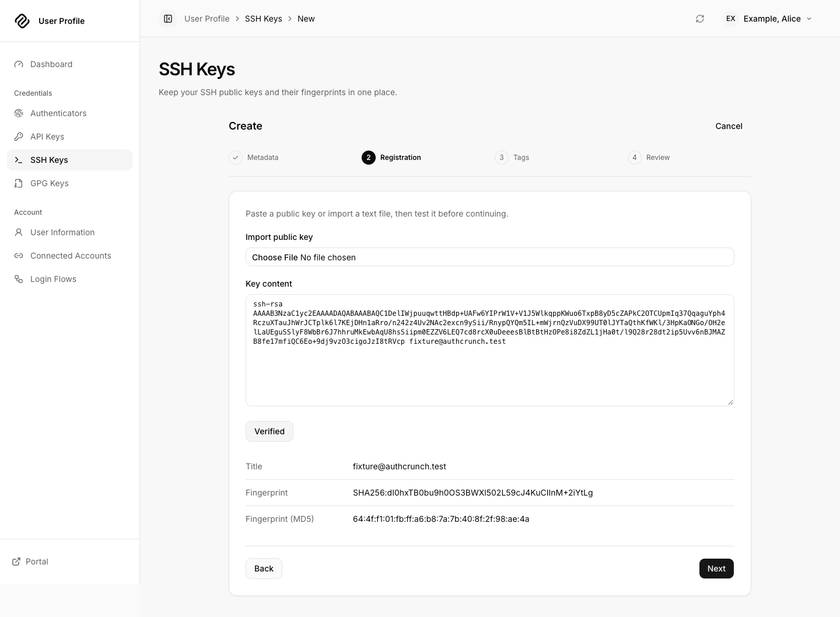
Task: Click the SHA256 fingerprint value
Action: [473, 493]
